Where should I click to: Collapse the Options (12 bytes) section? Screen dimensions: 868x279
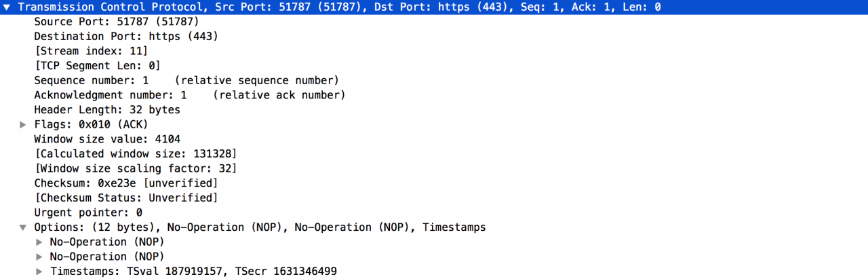tap(22, 227)
